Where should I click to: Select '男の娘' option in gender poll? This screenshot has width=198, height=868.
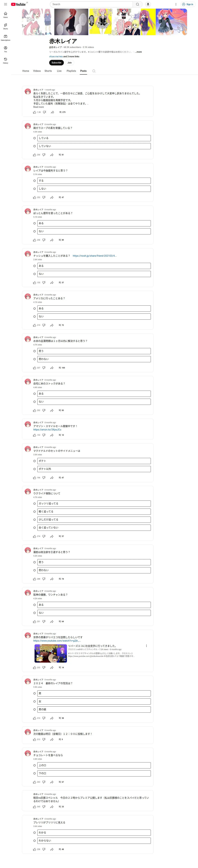coord(34,710)
